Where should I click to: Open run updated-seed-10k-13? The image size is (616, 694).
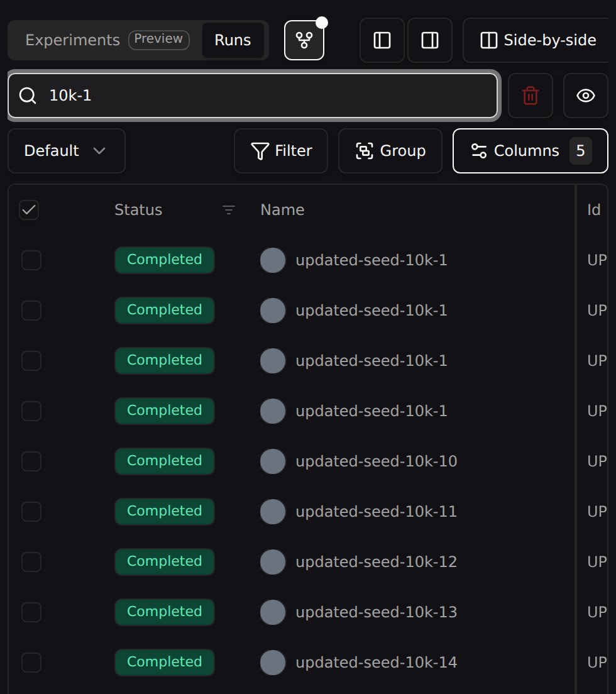point(376,612)
